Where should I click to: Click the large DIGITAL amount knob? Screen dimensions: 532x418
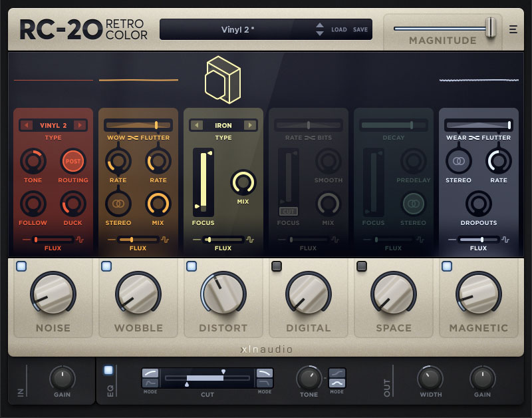tap(309, 294)
